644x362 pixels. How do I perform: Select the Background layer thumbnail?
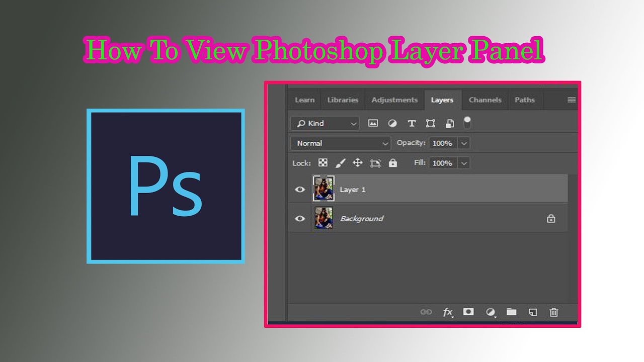click(x=324, y=218)
